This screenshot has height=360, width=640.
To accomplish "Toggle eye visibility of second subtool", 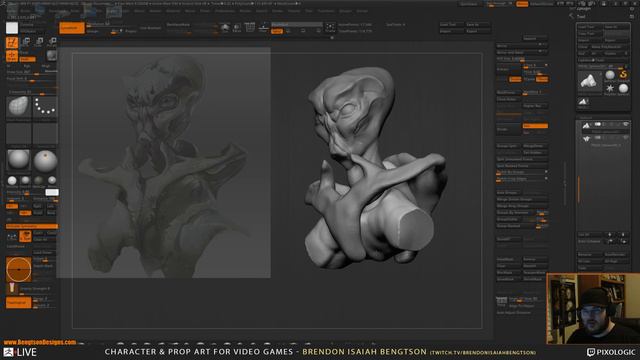I will click(x=625, y=138).
